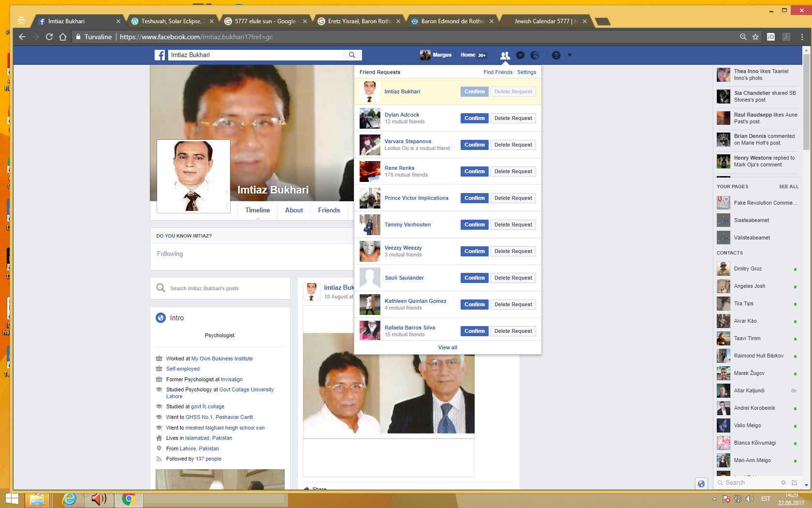Open the Chrome three-dot menu
This screenshot has height=508, width=812.
(x=802, y=37)
